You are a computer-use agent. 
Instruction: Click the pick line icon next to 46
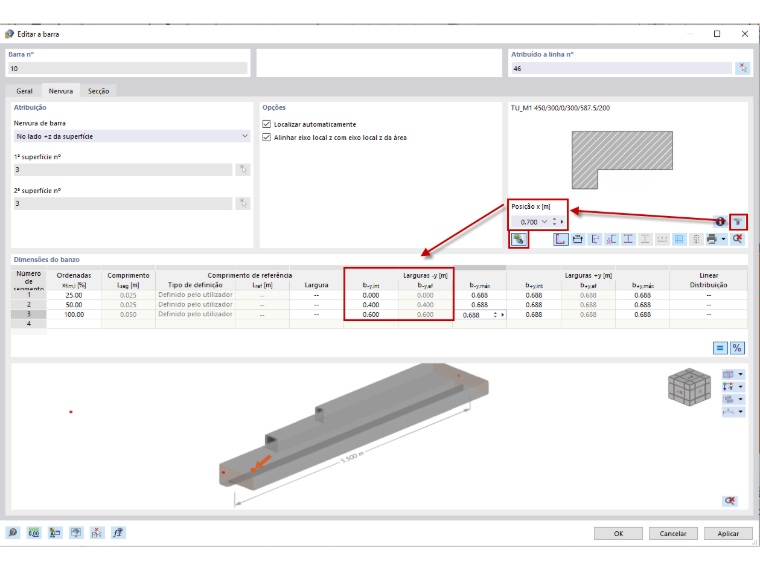[x=742, y=68]
